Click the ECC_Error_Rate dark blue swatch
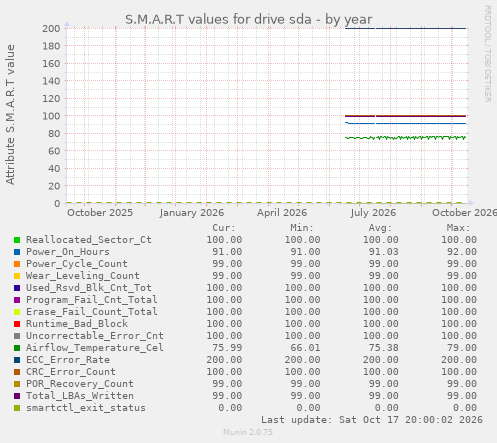This screenshot has width=497, height=443. click(17, 360)
